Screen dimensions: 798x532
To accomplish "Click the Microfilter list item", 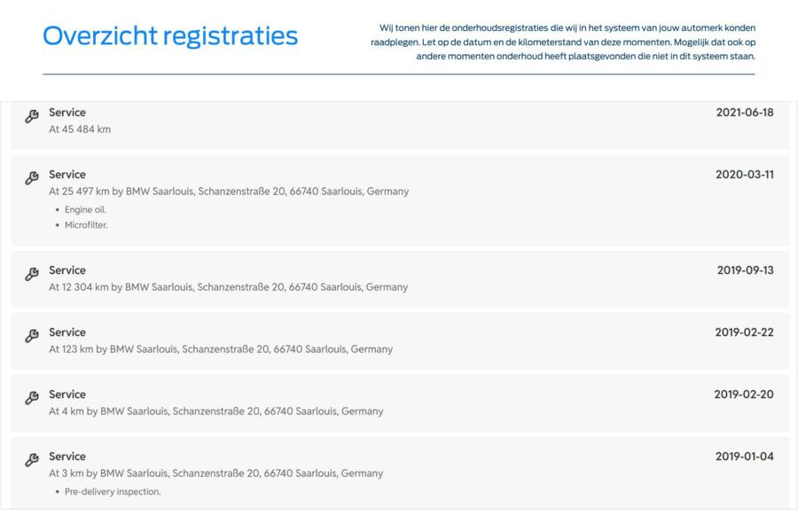I will click(86, 225).
